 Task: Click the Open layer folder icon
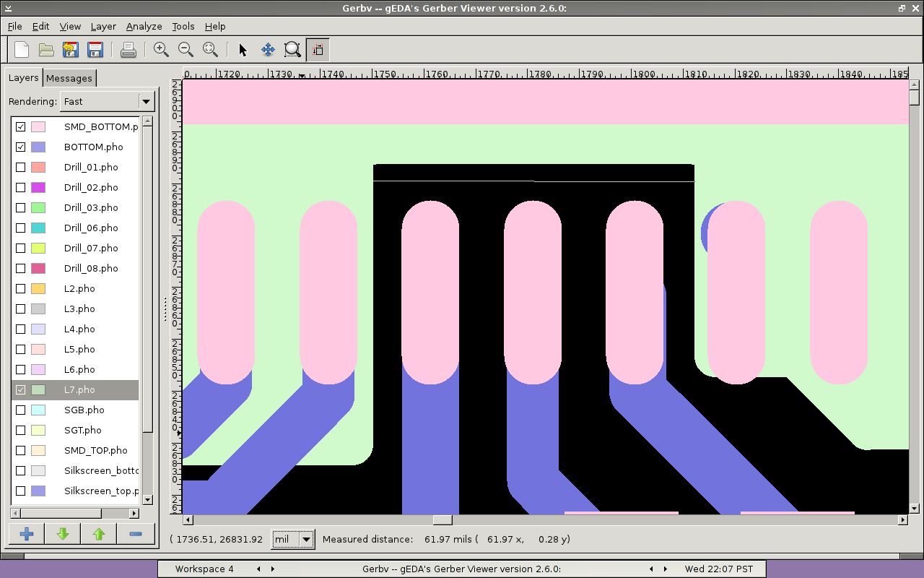pos(46,49)
